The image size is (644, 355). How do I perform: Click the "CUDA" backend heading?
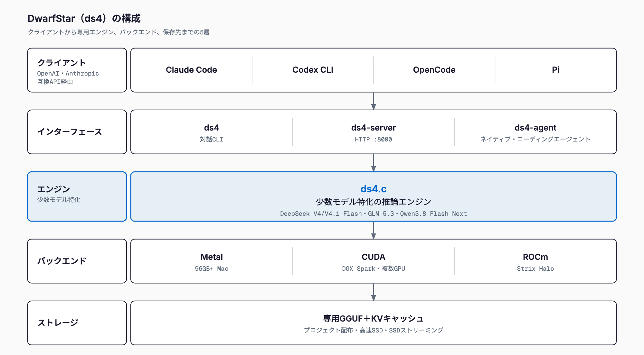[374, 257]
